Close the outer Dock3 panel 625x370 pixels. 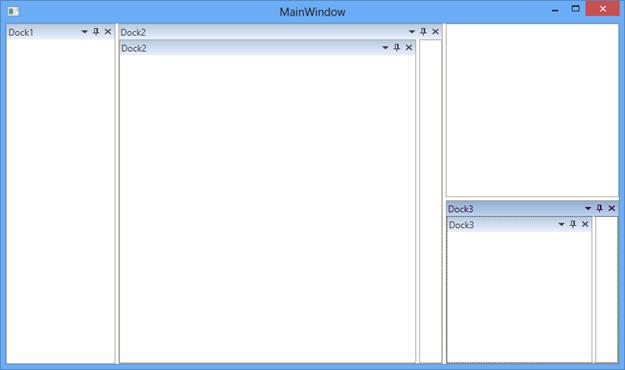click(x=612, y=208)
